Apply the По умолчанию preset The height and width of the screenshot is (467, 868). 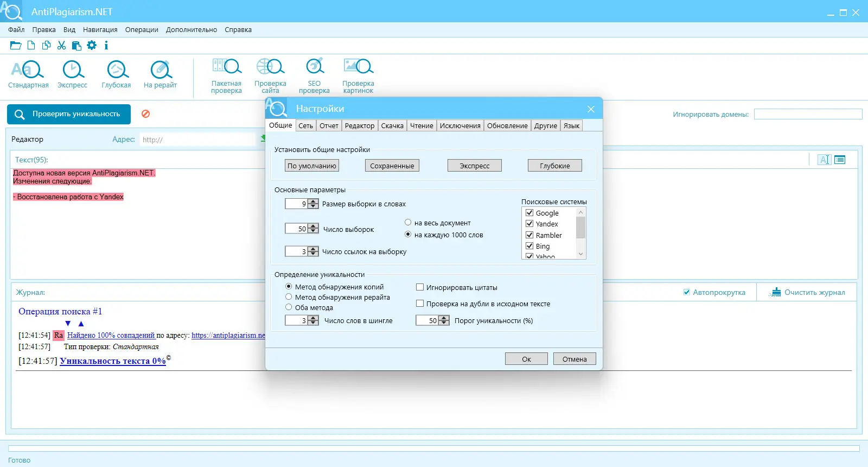pyautogui.click(x=312, y=166)
